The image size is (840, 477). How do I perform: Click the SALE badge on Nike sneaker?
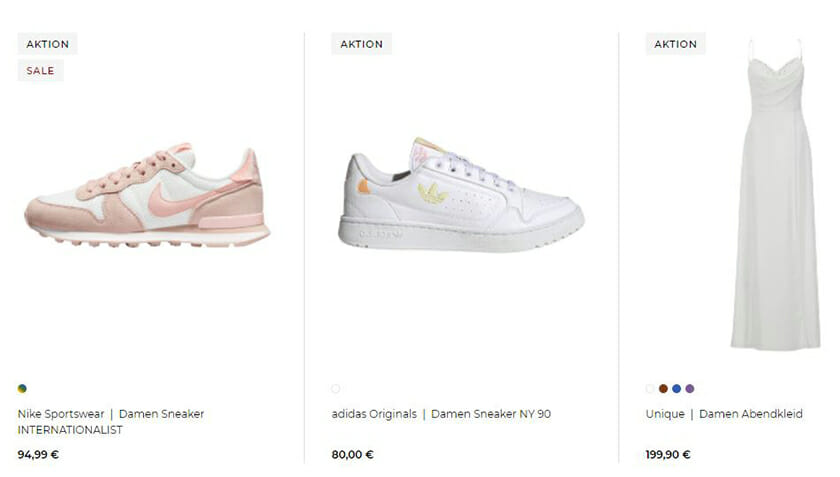[x=40, y=71]
